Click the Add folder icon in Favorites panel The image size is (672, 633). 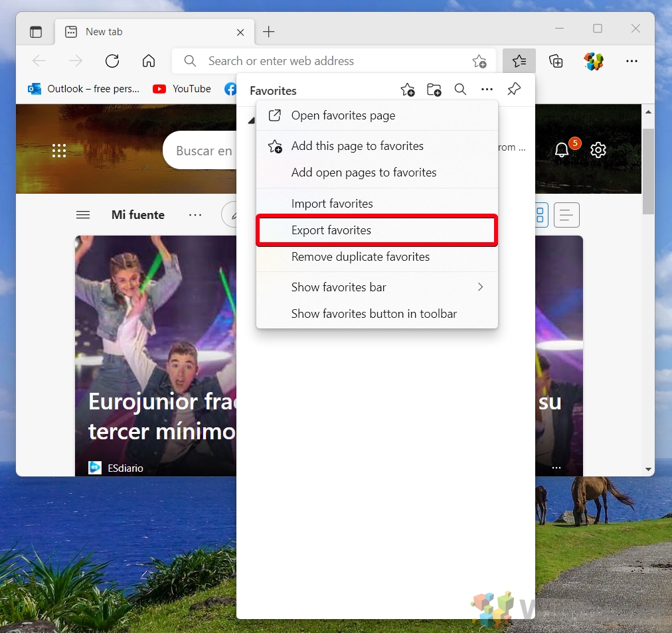click(x=434, y=90)
